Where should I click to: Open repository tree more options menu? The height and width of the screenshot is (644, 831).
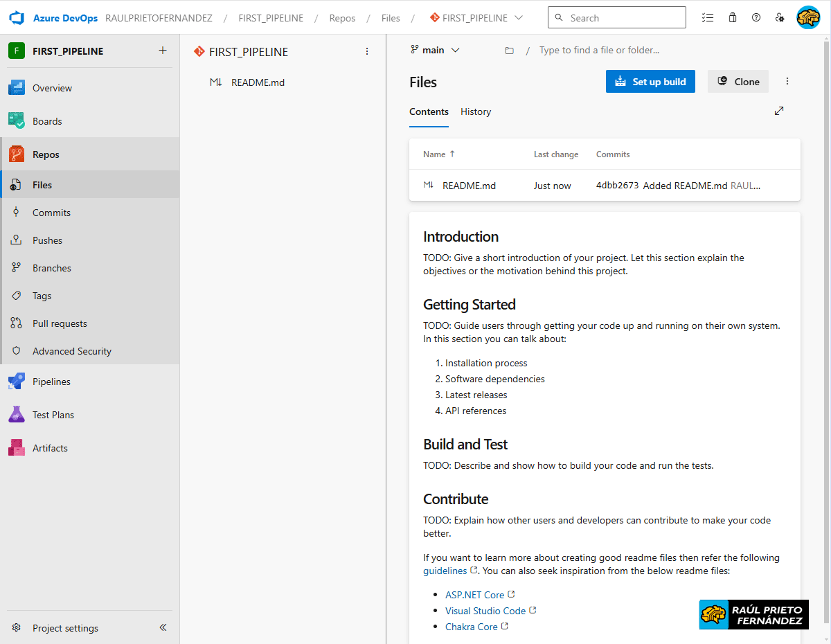(x=367, y=51)
